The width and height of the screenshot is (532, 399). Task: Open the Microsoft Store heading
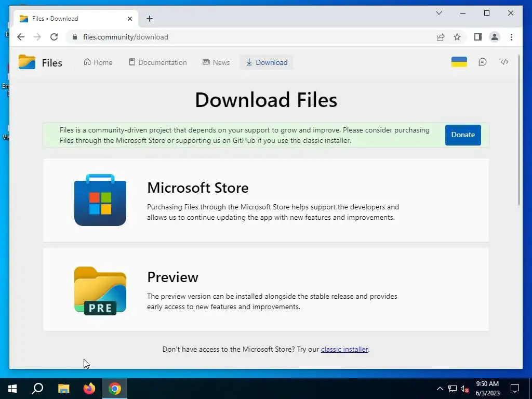[198, 188]
